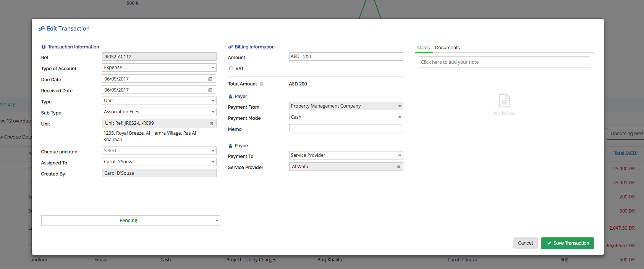Click the Cancel button
Screen dimensions: 644x269
(525, 243)
